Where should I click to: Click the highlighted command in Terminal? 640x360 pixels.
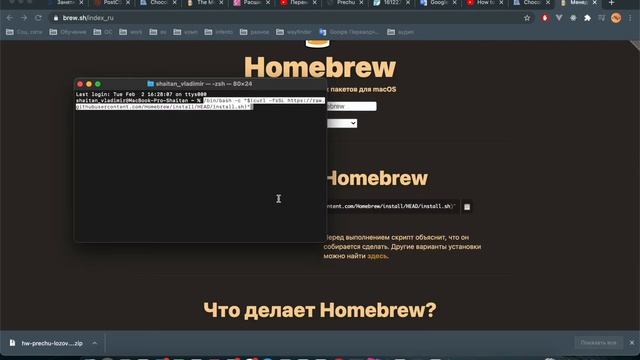[200, 104]
